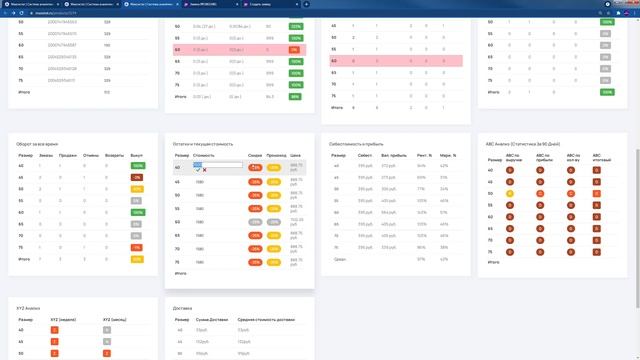Click the green Выкуп badge for size 40
Image resolution: width=640 pixels, height=360 pixels.
138,166
